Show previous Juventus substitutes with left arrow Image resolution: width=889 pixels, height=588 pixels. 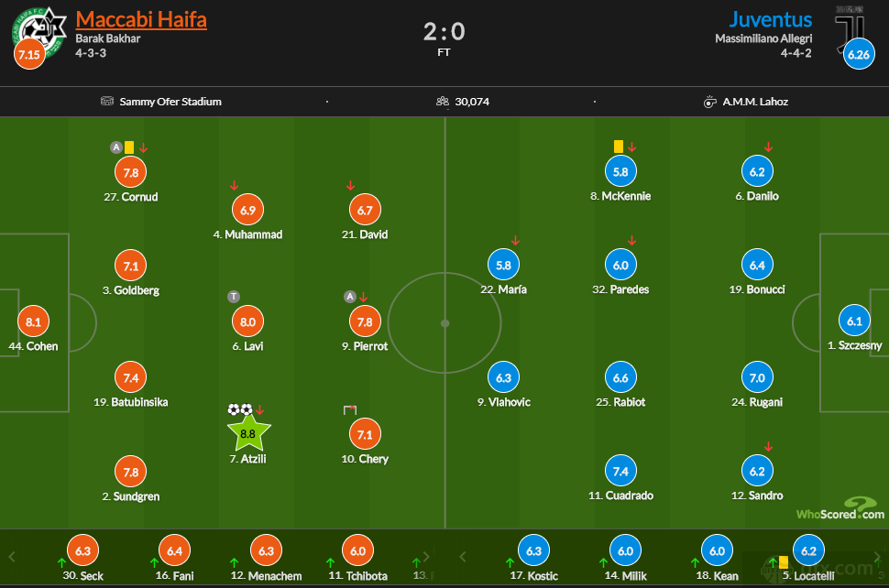(463, 557)
